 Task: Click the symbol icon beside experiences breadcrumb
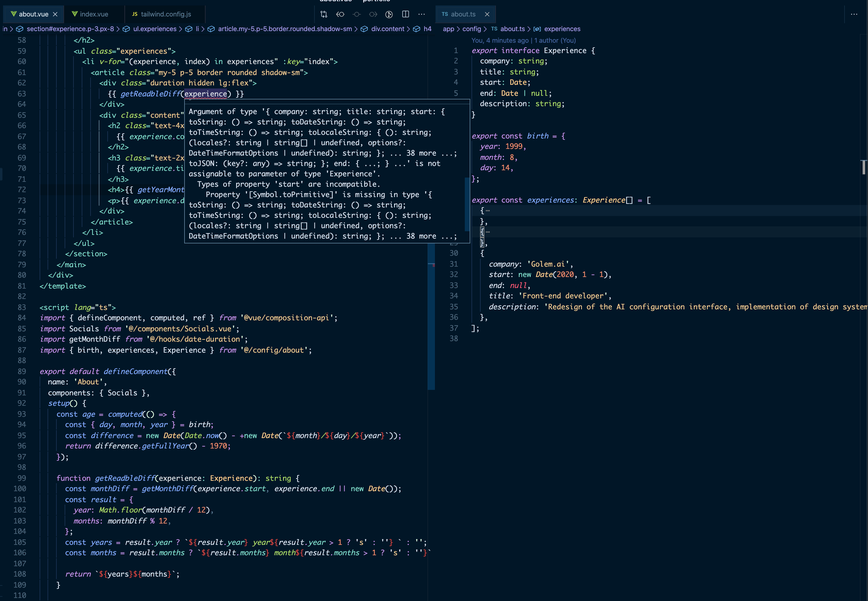point(537,29)
